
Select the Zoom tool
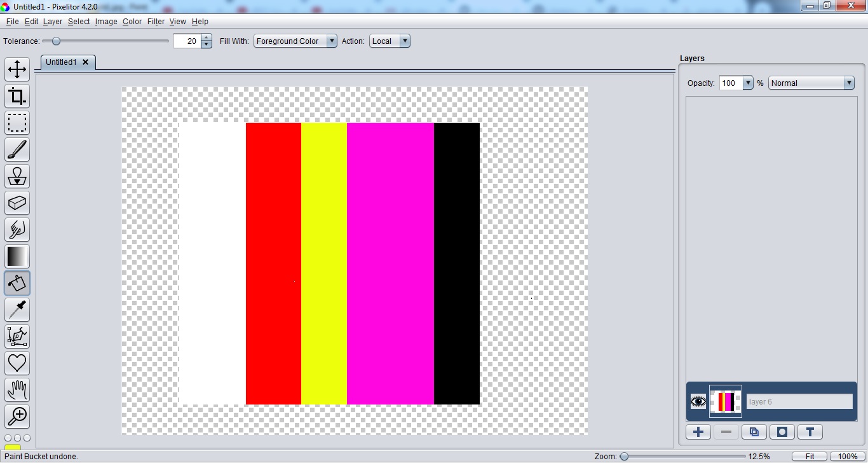pos(17,417)
